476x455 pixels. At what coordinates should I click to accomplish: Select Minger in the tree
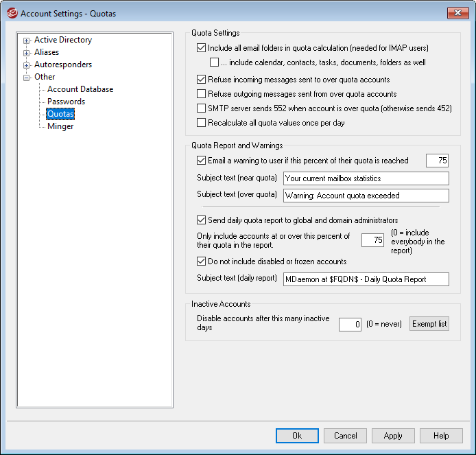(x=60, y=126)
